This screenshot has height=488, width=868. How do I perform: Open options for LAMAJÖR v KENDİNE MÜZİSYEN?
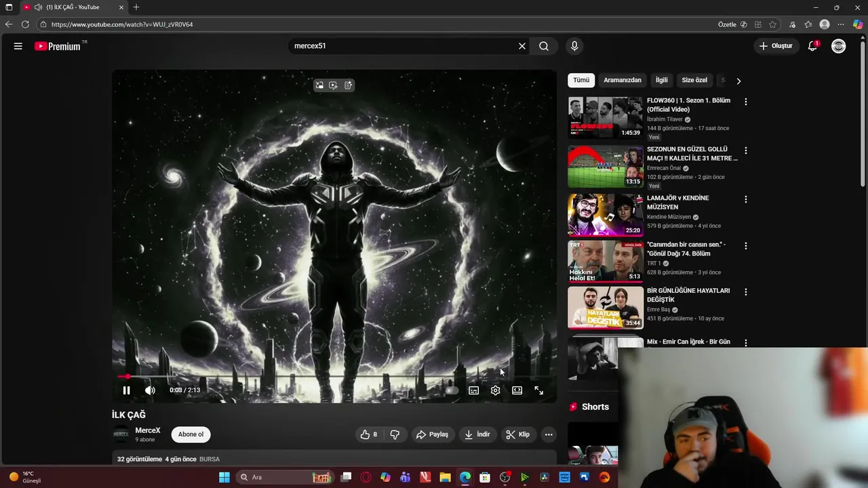pos(746,199)
